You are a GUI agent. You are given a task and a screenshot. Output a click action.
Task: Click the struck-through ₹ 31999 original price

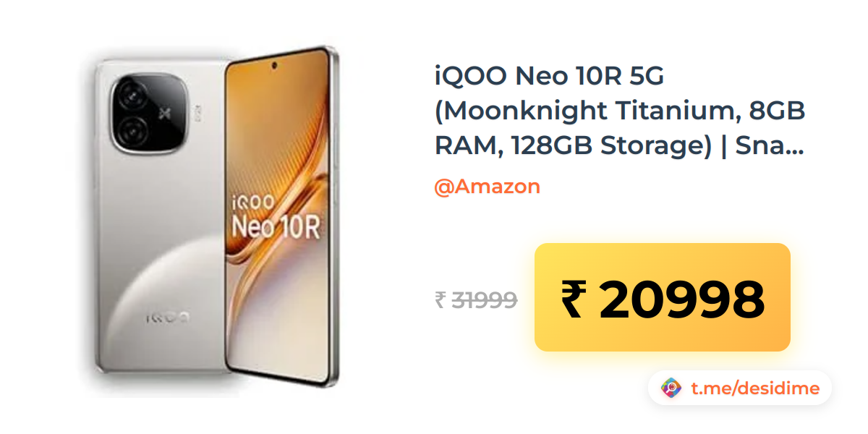(476, 299)
